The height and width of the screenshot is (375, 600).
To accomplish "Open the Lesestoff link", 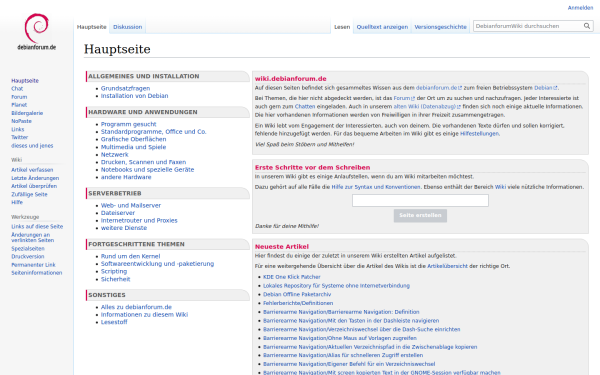I will point(114,322).
